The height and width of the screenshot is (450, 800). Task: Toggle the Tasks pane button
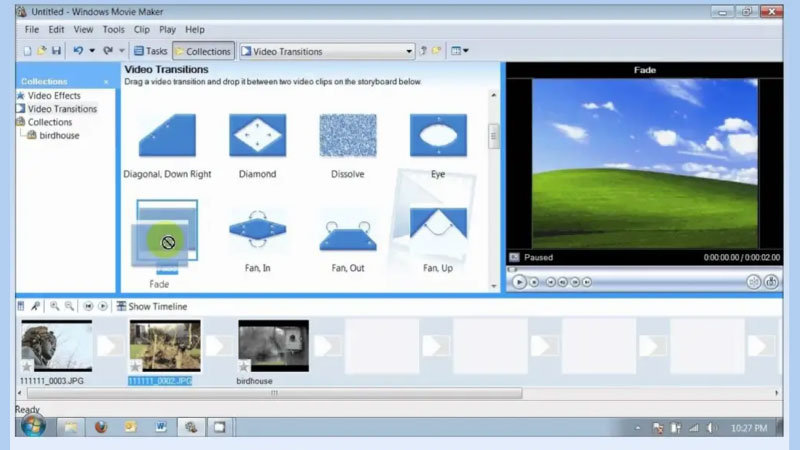(150, 51)
